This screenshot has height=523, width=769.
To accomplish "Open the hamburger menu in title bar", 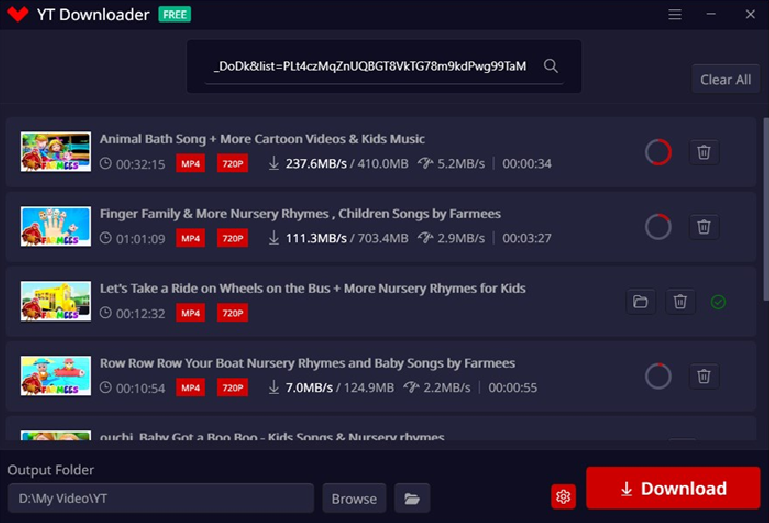I will [x=675, y=14].
